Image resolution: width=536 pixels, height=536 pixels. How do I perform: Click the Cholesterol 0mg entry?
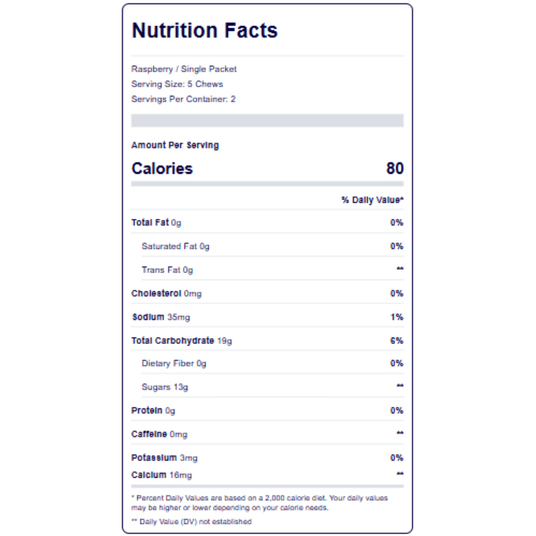[x=166, y=294]
